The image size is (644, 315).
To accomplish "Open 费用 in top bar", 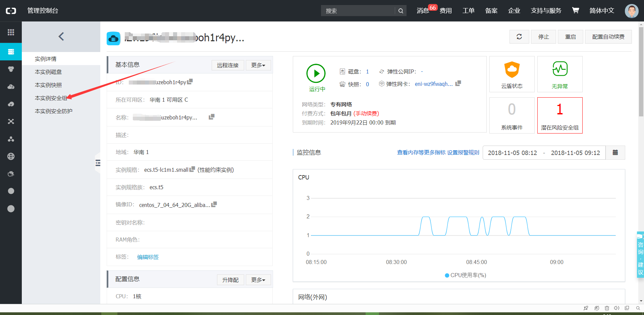I will point(446,11).
